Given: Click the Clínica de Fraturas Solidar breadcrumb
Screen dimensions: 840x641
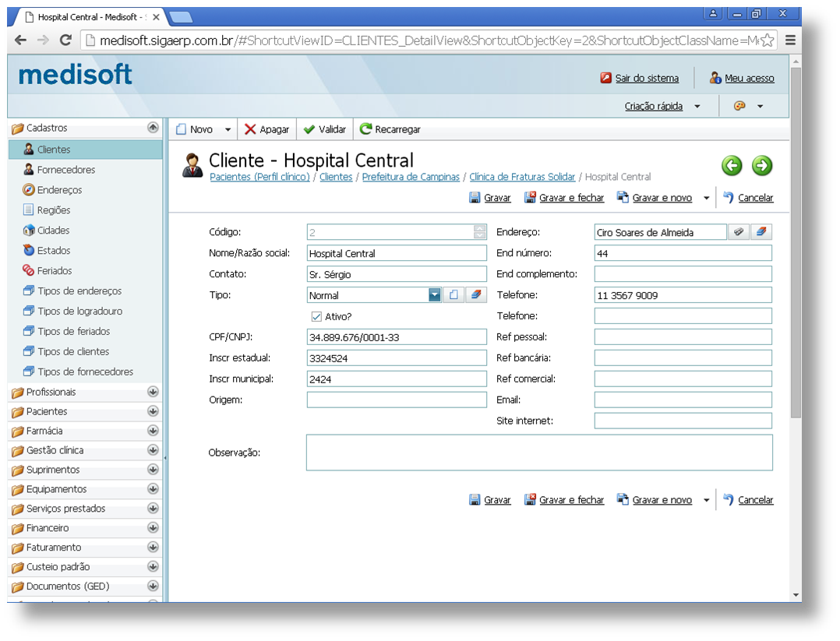Looking at the screenshot, I should 522,177.
